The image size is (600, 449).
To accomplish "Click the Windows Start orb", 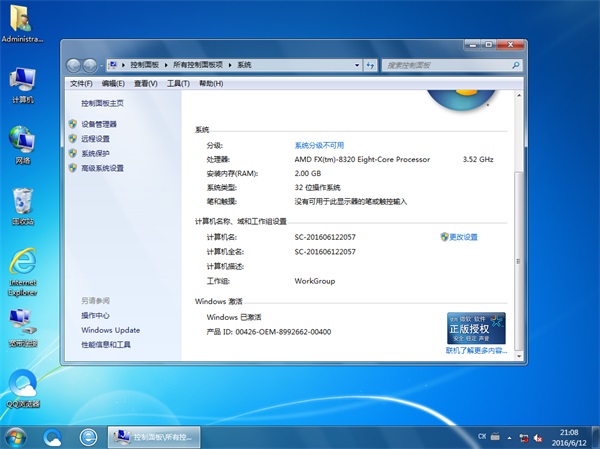I will [17, 436].
